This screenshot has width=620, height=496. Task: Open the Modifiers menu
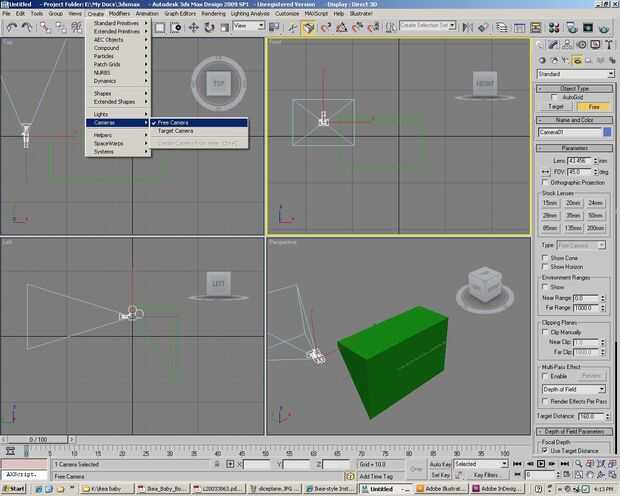[119, 13]
